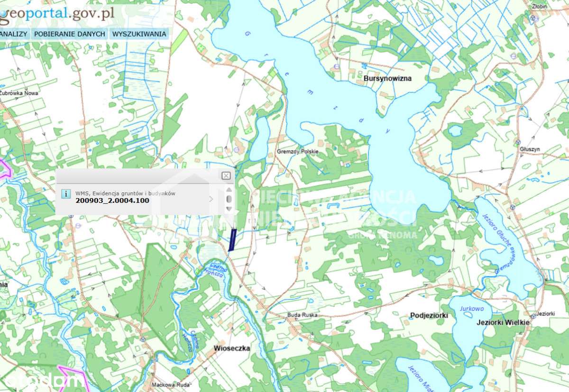Click the Gremzdy Polskie map label

[x=298, y=152]
